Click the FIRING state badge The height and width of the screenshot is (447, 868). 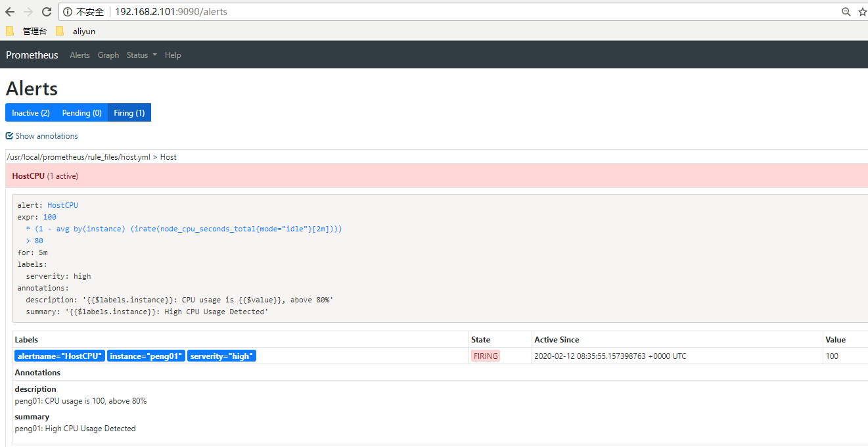point(486,356)
